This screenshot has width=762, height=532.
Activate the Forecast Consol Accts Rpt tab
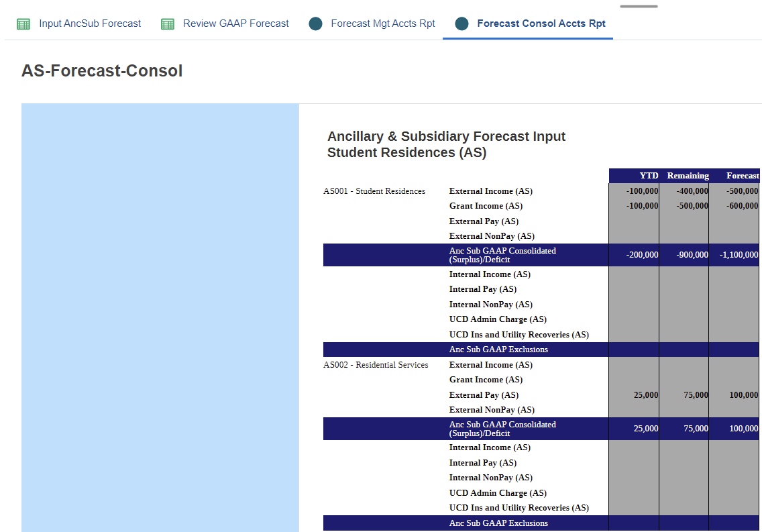541,23
